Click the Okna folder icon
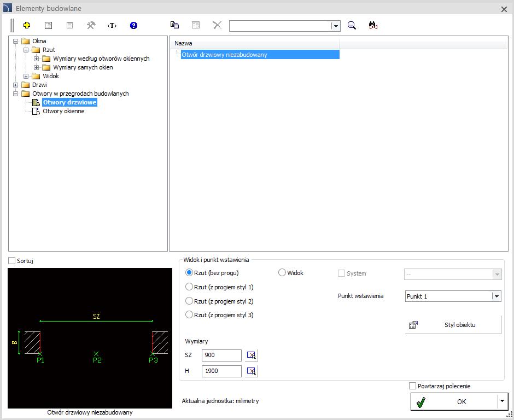Screen dimensions: 514x420 [26, 42]
